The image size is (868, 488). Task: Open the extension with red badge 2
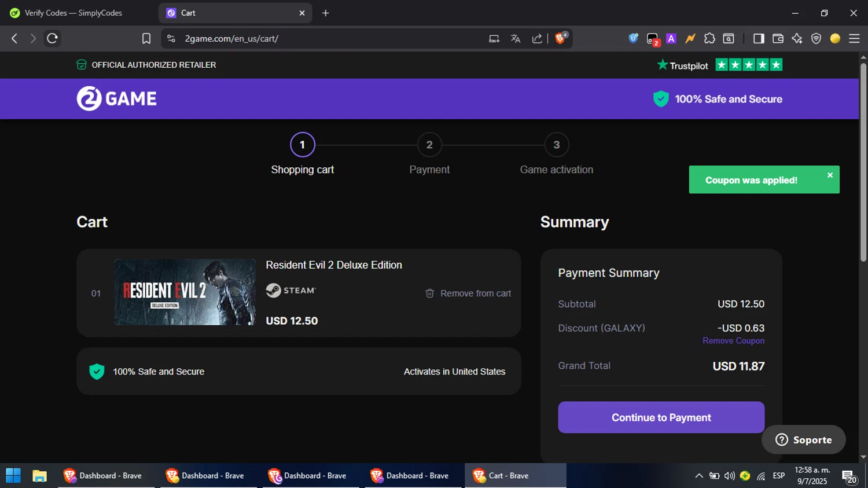(653, 39)
